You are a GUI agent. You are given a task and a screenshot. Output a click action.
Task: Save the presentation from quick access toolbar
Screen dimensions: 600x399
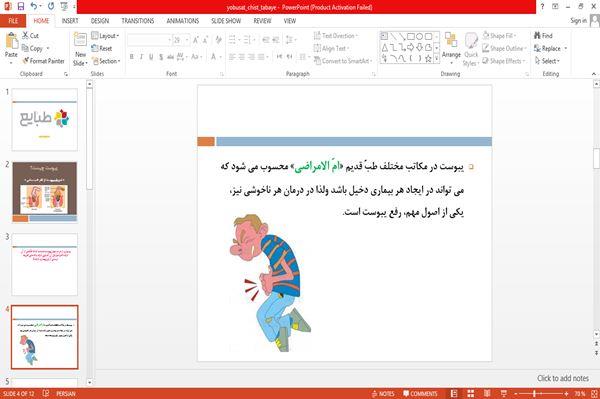point(21,7)
